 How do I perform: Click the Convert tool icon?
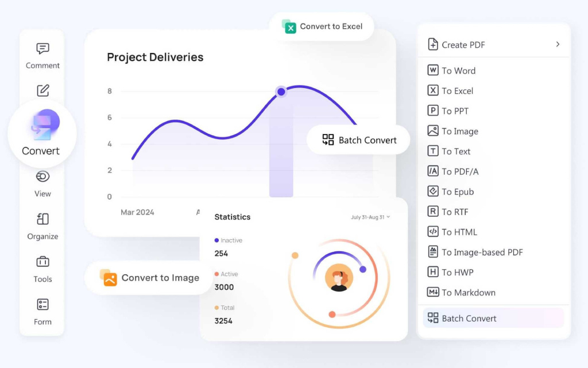(45, 125)
